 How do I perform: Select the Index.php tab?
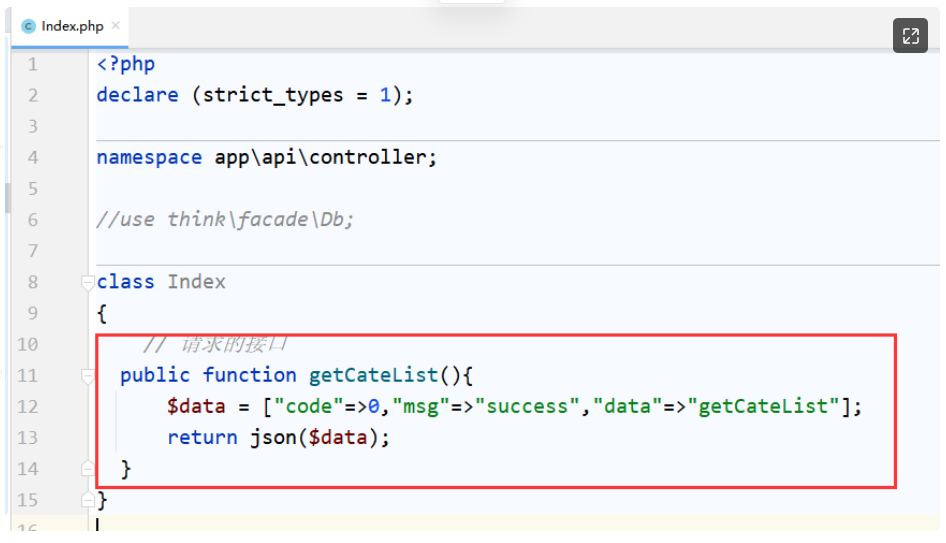pos(72,26)
